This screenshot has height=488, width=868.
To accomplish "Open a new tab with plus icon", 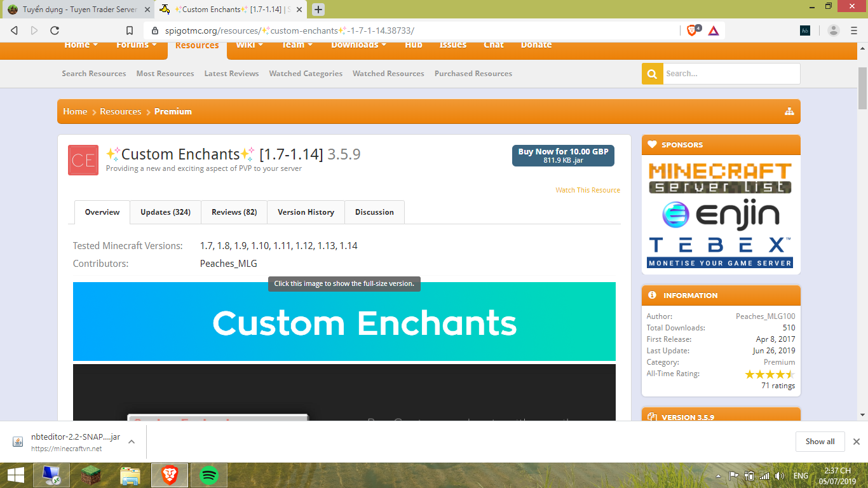I will pyautogui.click(x=318, y=10).
